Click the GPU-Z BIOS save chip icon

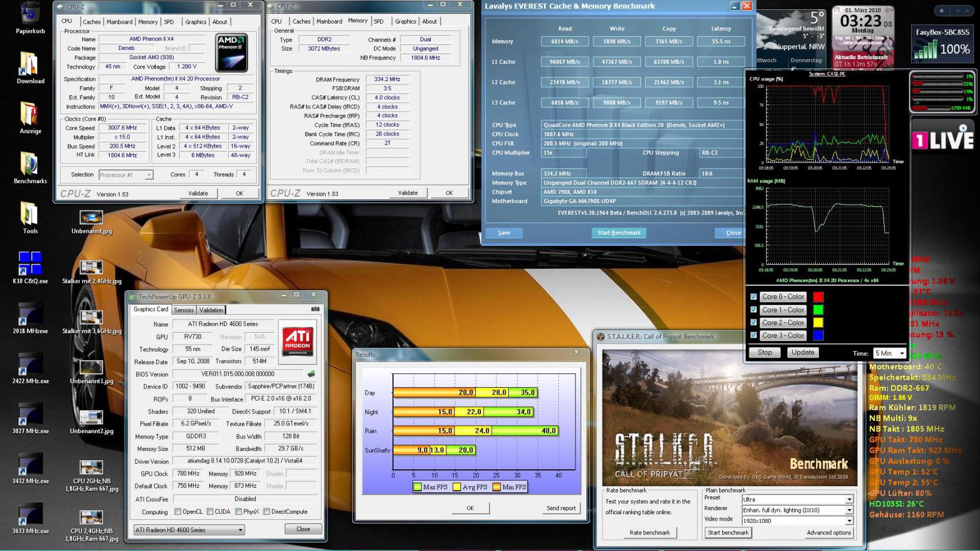point(311,374)
